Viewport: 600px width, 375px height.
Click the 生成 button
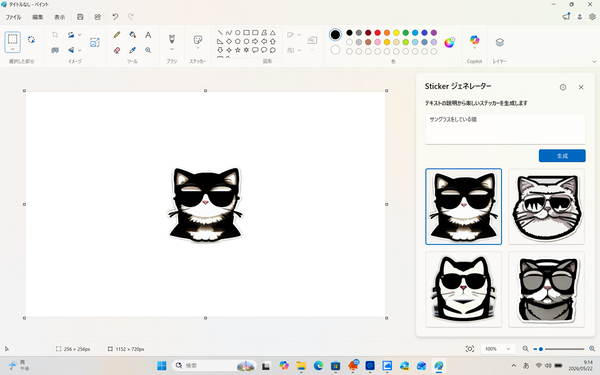click(562, 156)
